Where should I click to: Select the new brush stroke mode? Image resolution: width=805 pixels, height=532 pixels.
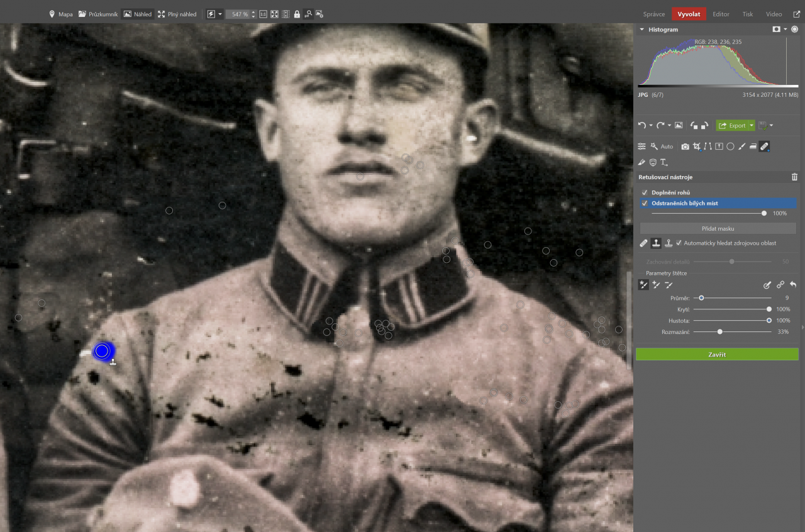tap(643, 285)
